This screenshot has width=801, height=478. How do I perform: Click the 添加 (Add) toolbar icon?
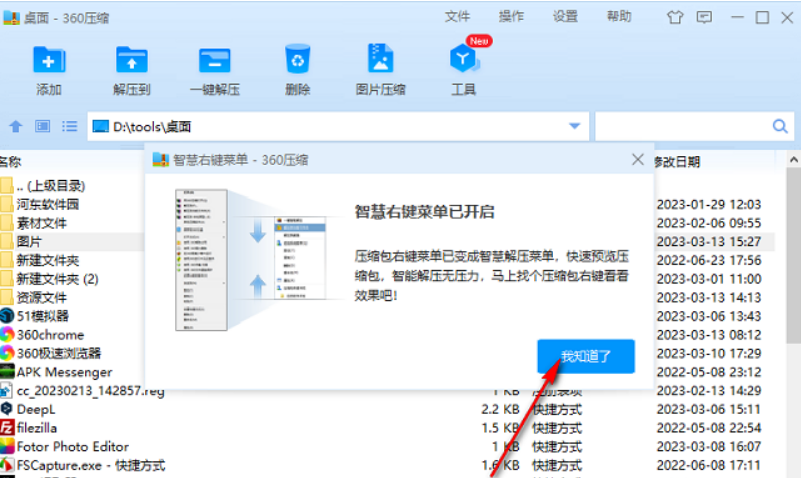click(x=49, y=60)
